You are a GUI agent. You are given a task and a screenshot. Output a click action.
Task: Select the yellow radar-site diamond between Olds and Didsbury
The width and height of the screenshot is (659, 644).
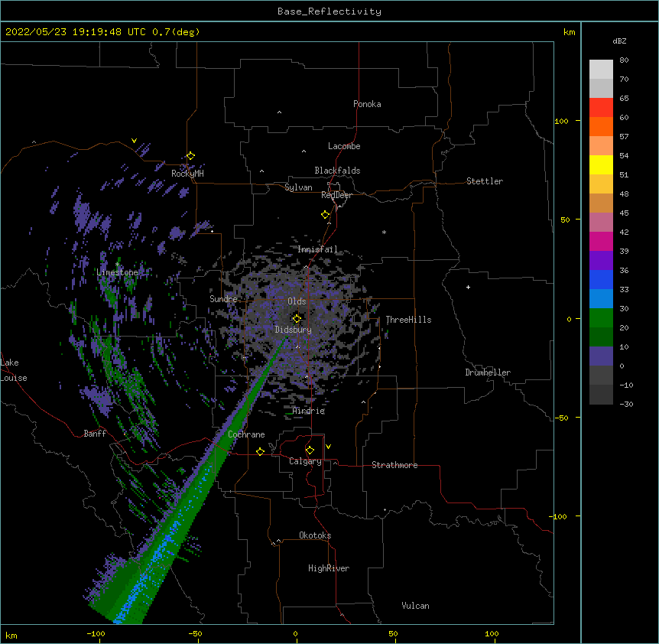[297, 318]
